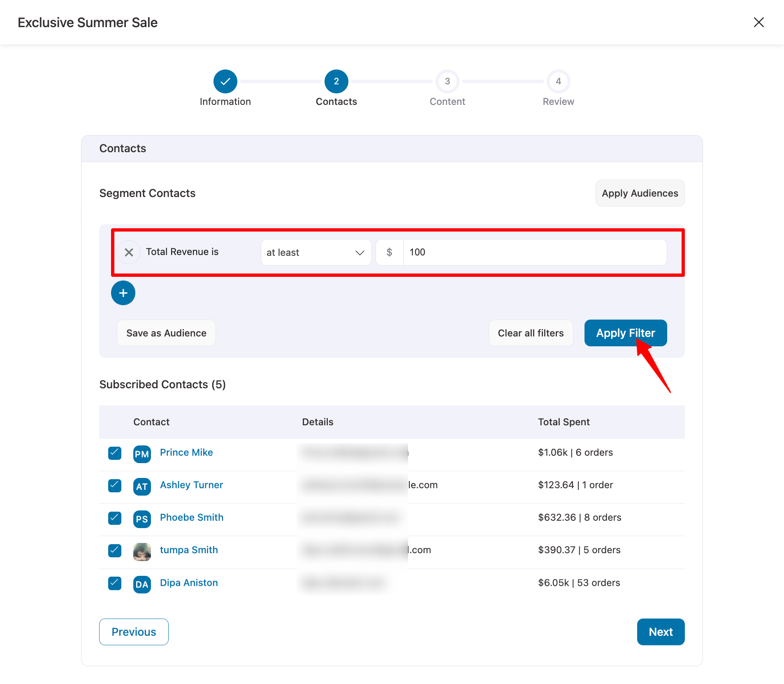Click the '$390.37 | 5 orders' cell
The width and height of the screenshot is (784, 684).
pos(579,550)
